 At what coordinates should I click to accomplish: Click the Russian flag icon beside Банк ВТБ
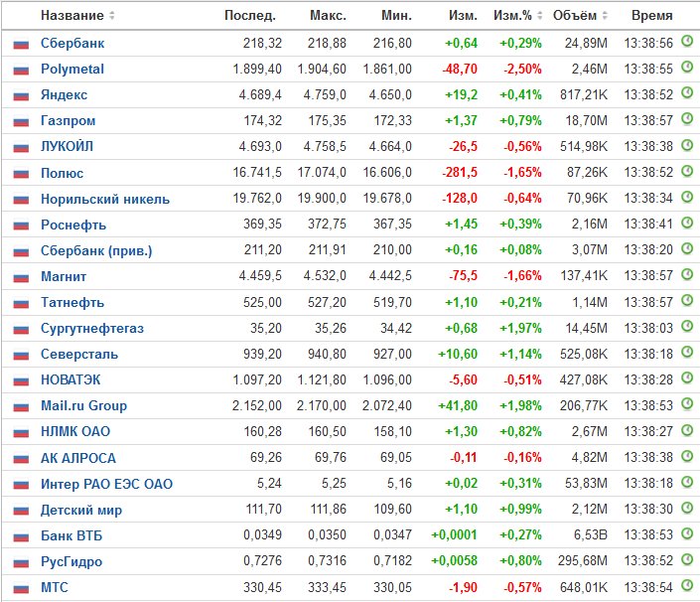click(x=21, y=536)
